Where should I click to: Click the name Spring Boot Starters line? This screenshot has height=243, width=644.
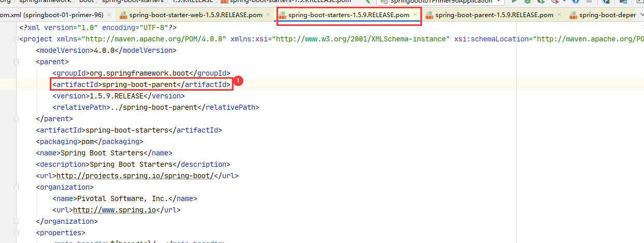(x=104, y=153)
